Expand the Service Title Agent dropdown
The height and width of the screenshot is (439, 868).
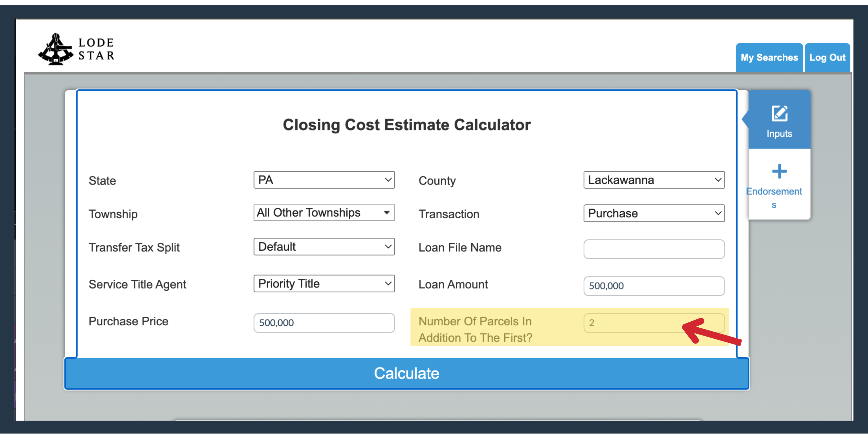[324, 283]
